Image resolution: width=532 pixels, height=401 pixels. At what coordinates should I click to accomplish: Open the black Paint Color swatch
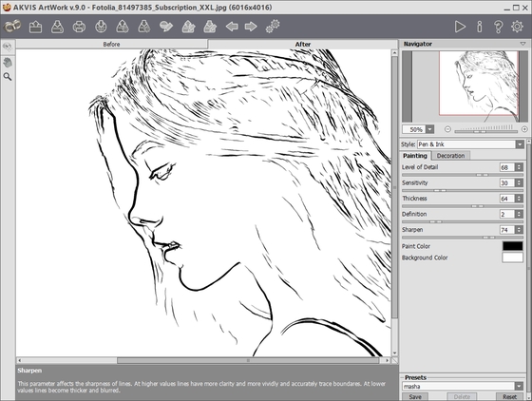(x=513, y=246)
